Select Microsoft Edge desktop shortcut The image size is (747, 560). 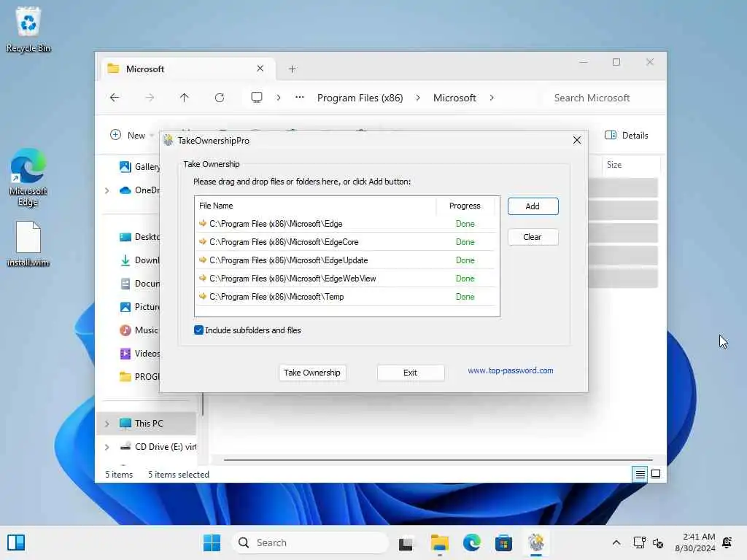coord(28,178)
